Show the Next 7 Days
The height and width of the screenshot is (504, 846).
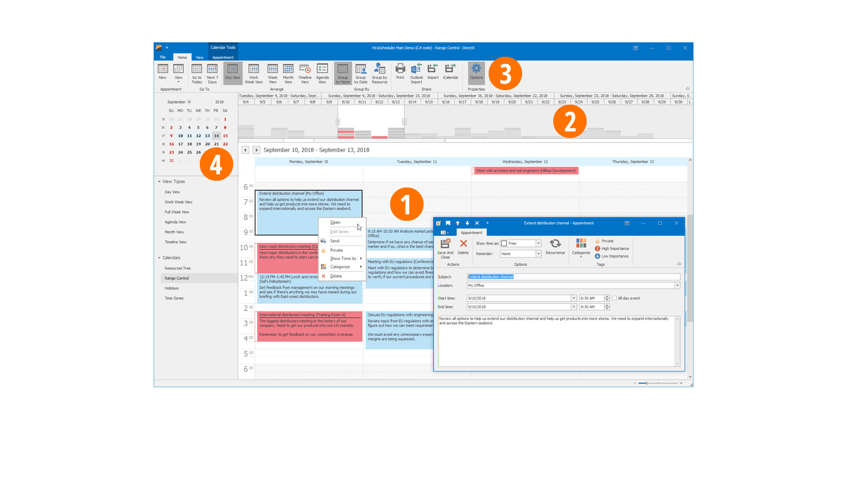(213, 73)
